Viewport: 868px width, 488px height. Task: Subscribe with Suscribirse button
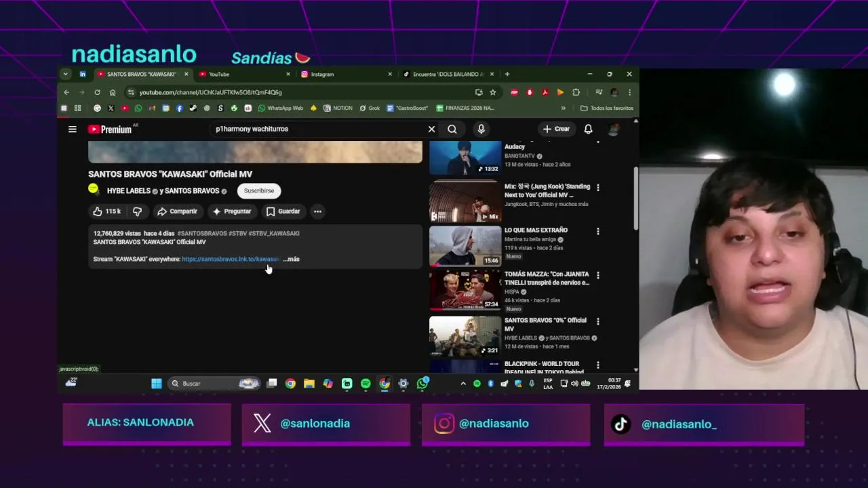tap(259, 191)
